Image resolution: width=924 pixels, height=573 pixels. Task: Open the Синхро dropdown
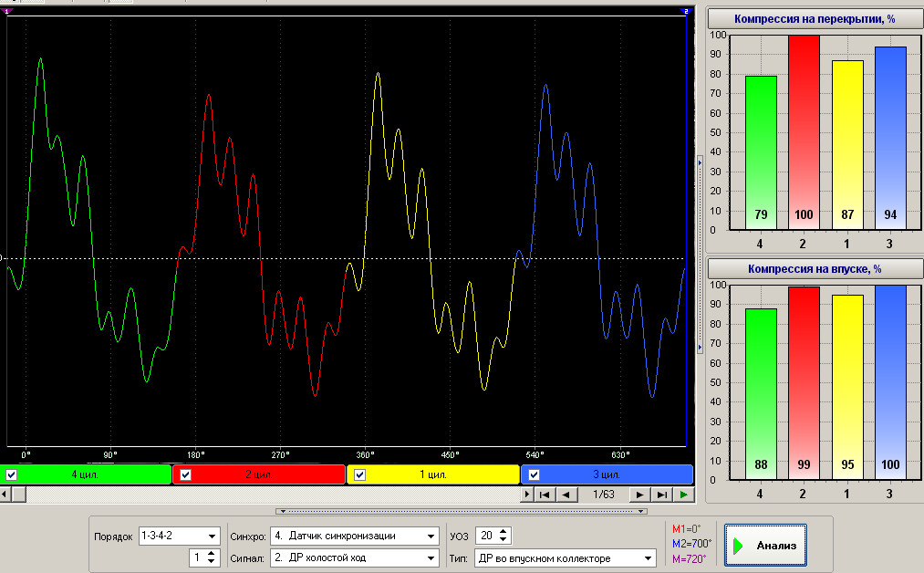(431, 537)
